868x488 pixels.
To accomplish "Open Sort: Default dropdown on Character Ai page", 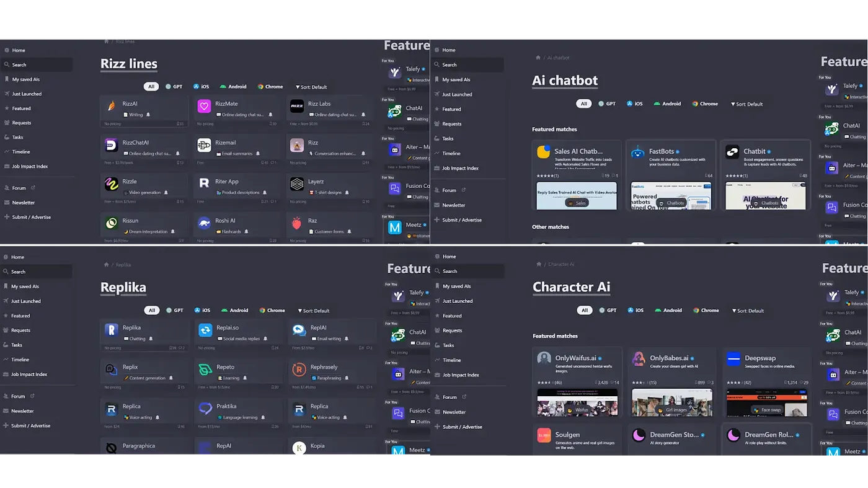I will (748, 310).
